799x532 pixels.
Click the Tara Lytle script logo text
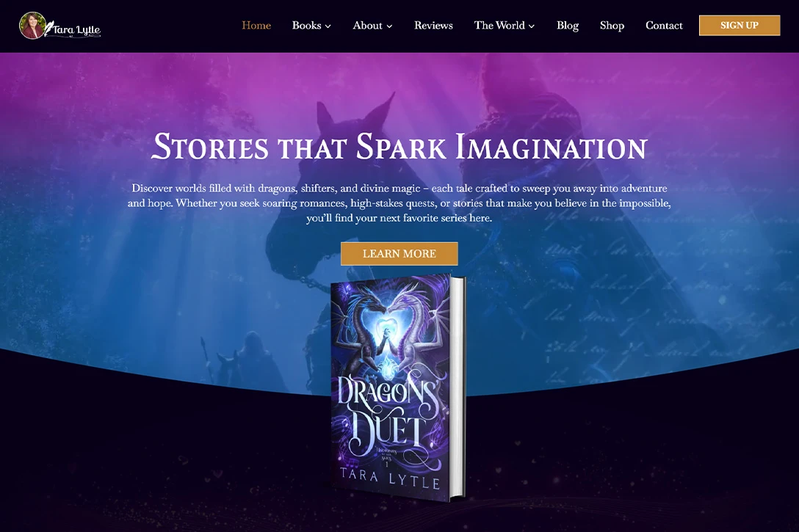[x=76, y=30]
